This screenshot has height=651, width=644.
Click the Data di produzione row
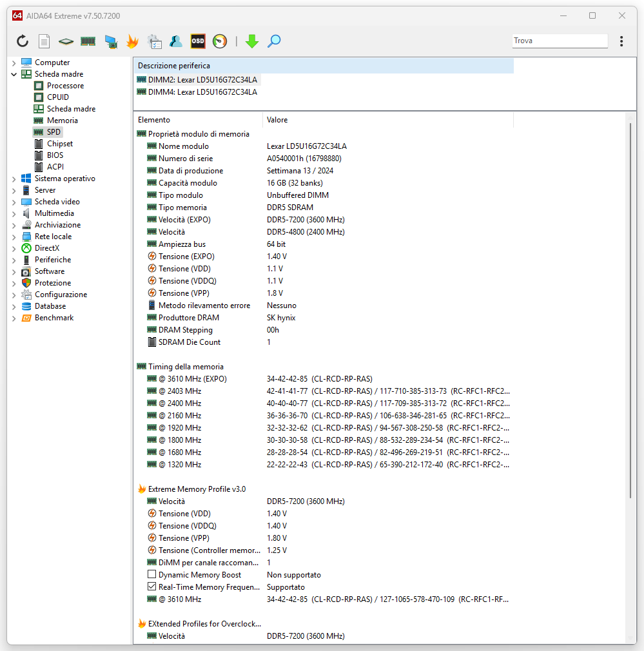324,171
